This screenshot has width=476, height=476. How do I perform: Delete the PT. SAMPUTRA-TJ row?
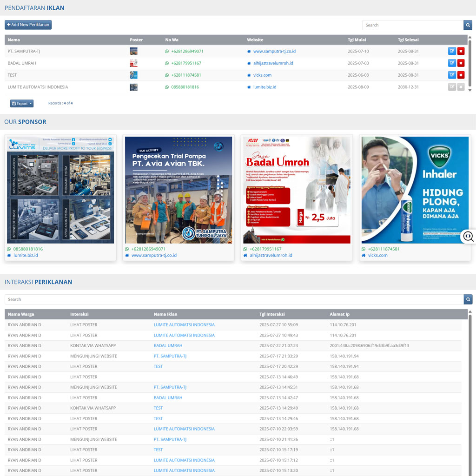[x=461, y=51]
